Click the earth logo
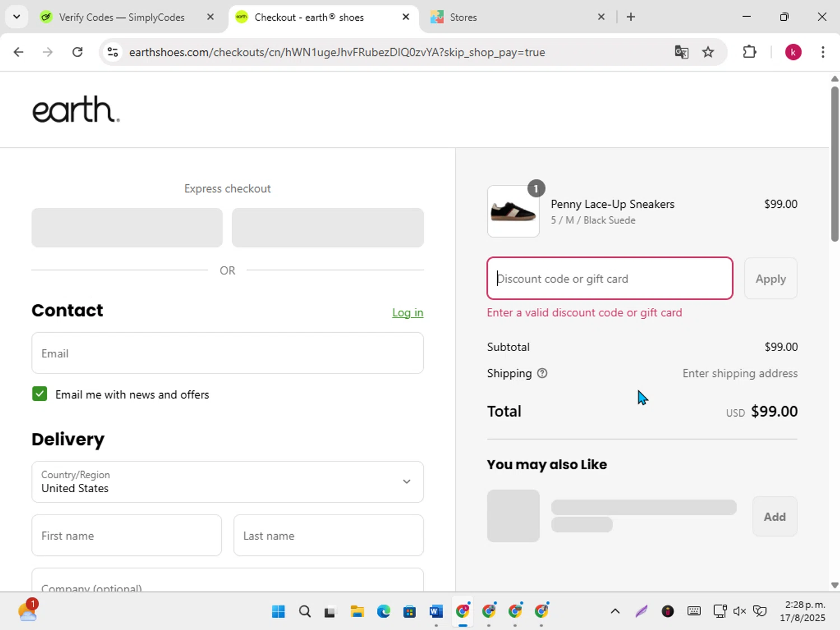840x630 pixels. [x=76, y=109]
